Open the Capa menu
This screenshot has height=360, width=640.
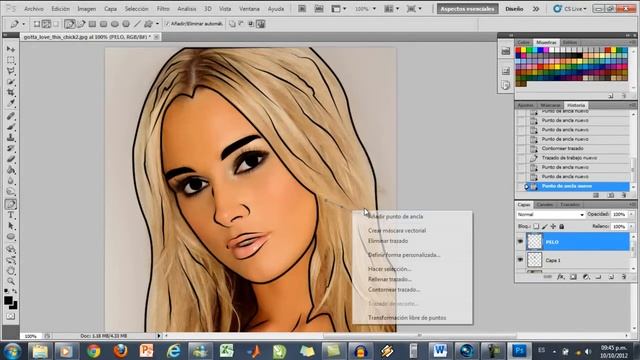[x=110, y=9]
